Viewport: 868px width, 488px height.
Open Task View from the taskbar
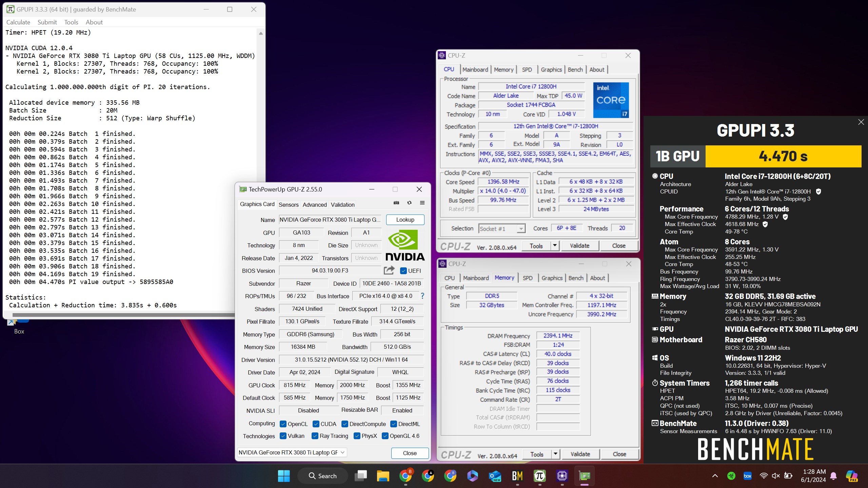pos(360,476)
